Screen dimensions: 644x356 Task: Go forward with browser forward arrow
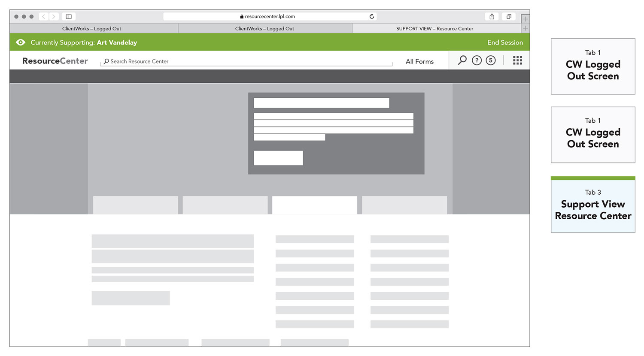(x=54, y=16)
